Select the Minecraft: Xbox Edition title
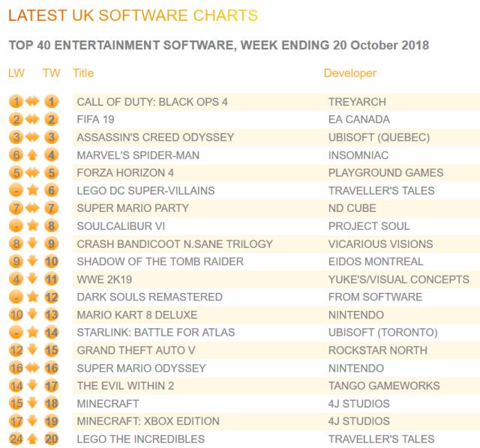This screenshot has width=480, height=448. click(148, 421)
